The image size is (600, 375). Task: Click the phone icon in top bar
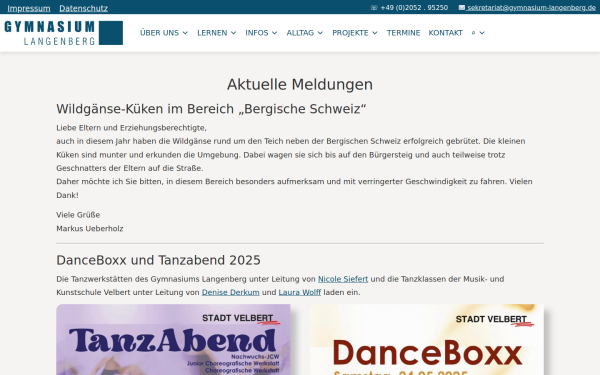[374, 8]
